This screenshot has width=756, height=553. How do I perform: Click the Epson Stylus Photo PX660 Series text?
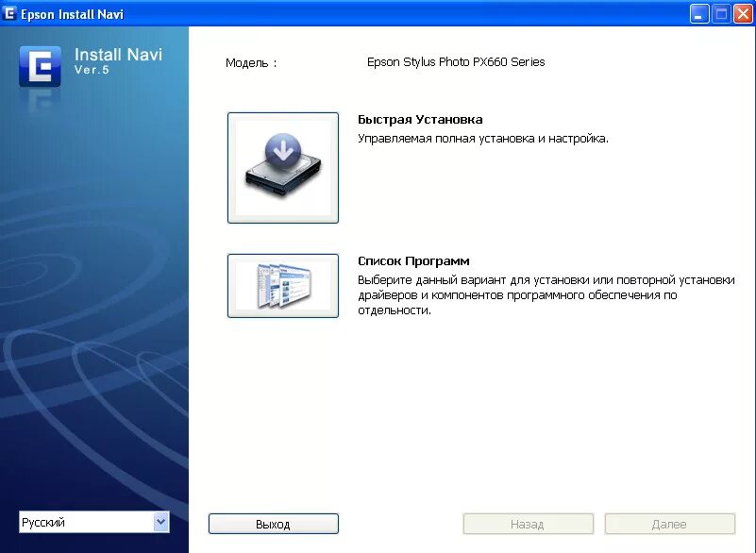(456, 62)
